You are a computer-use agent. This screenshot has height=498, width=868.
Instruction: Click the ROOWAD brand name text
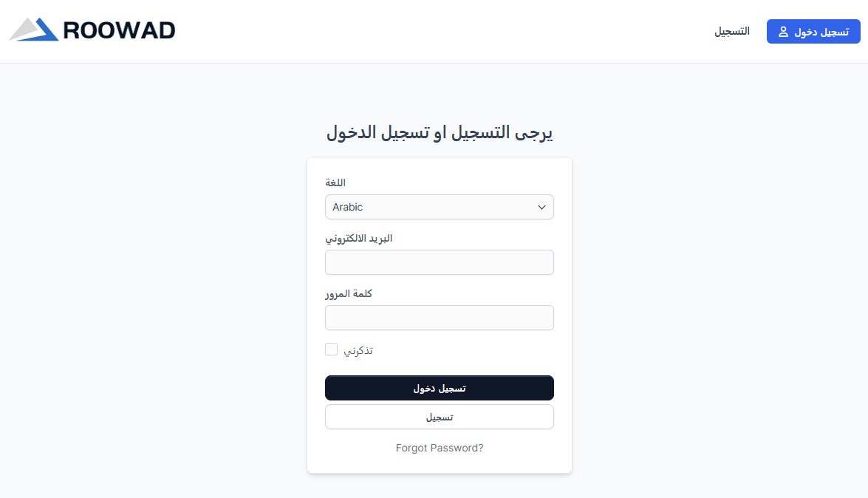119,30
